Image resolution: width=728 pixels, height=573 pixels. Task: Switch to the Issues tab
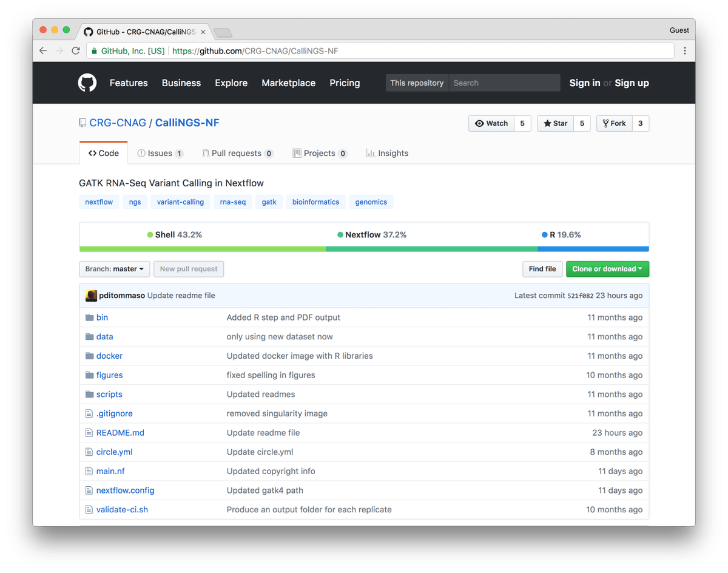(x=160, y=153)
